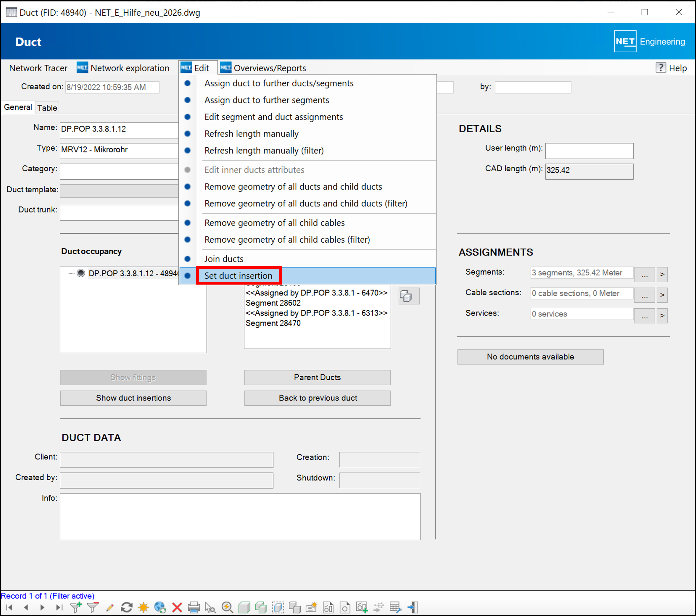696x616 pixels.
Task: Click the report with green plus icon
Action: pyautogui.click(x=362, y=608)
